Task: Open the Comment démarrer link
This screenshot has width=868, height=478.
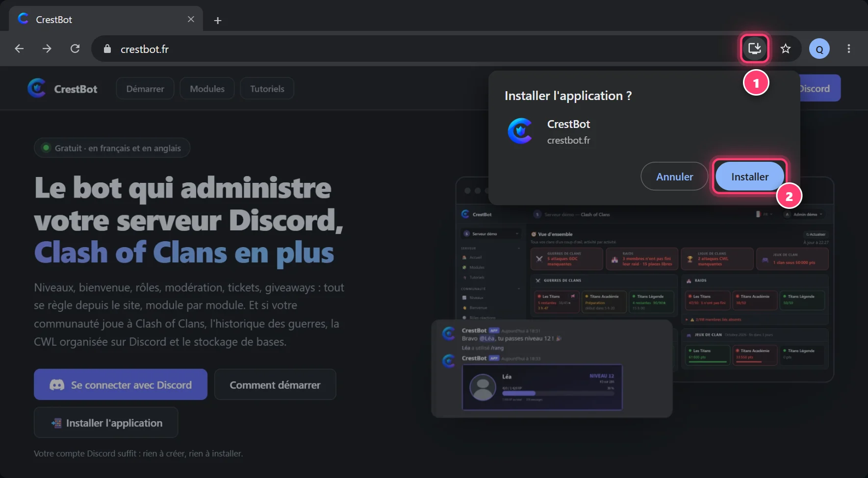Action: 275,384
